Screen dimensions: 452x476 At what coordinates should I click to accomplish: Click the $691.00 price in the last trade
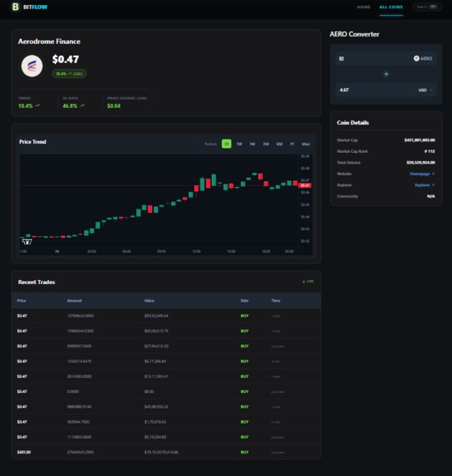[24, 452]
